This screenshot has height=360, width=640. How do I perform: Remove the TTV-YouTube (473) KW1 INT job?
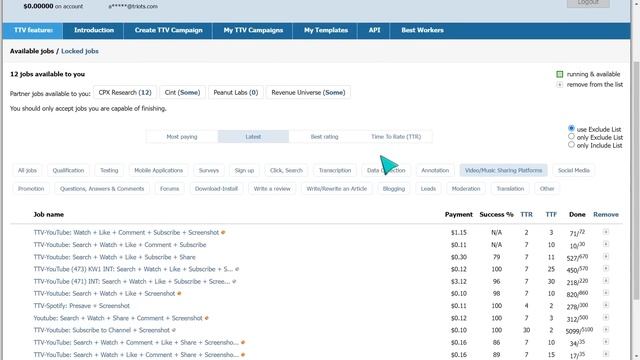[606, 269]
